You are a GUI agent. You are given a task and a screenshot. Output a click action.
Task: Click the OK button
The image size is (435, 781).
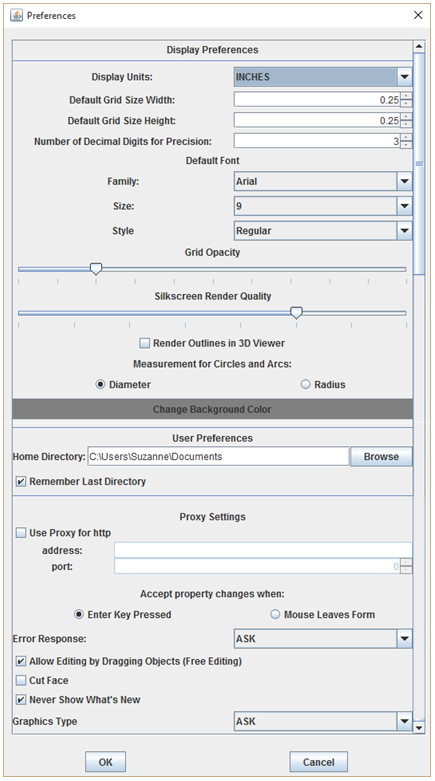[106, 762]
